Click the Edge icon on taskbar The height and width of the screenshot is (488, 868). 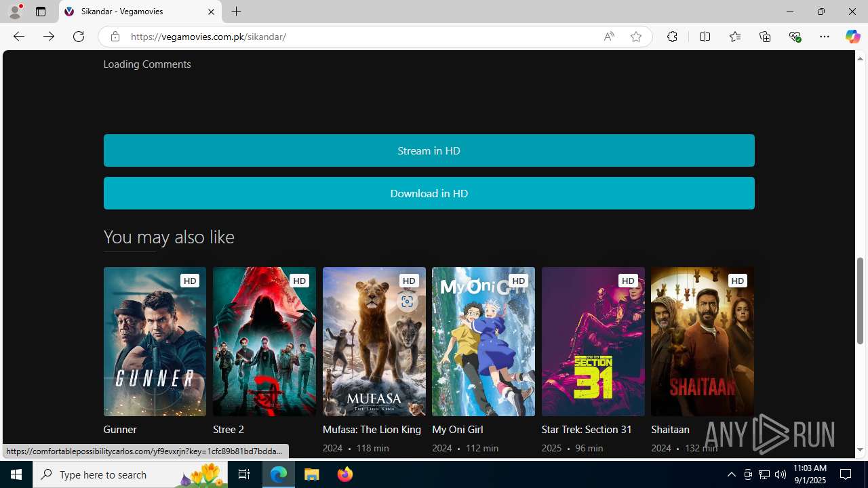tap(279, 474)
